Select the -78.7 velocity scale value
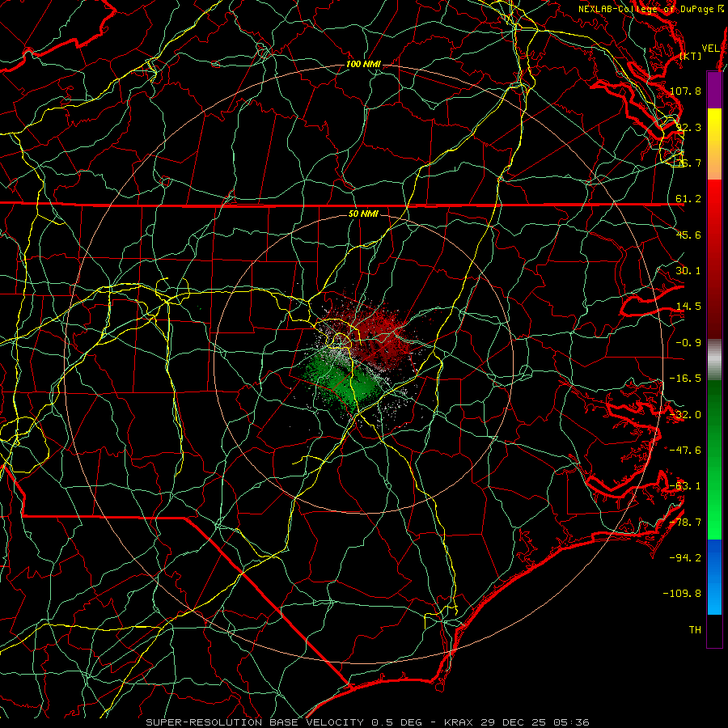Viewport: 728px width, 728px height. click(x=686, y=523)
